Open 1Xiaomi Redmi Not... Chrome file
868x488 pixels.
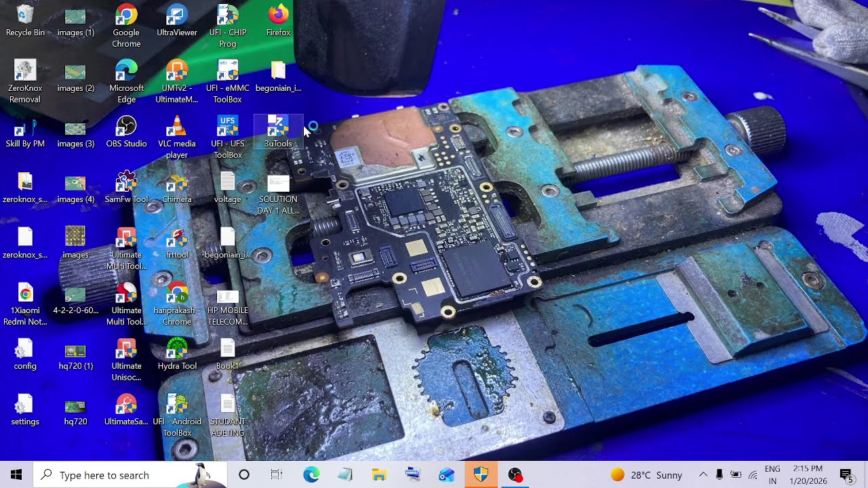pos(25,304)
